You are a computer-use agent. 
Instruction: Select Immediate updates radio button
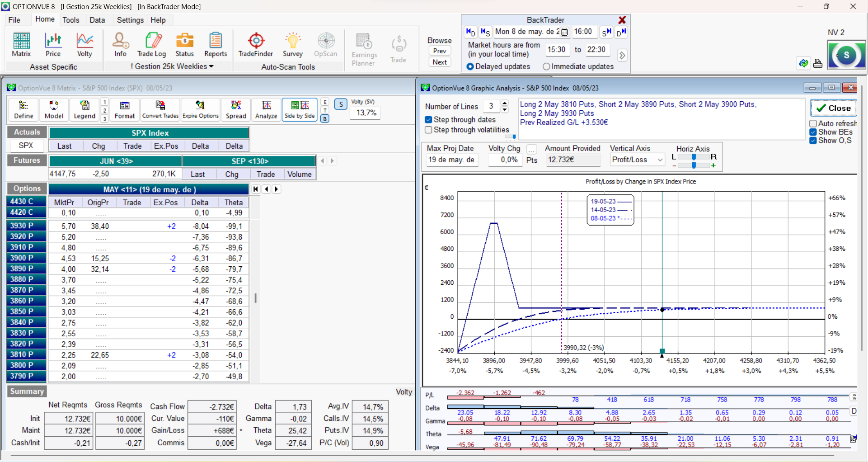click(x=547, y=67)
